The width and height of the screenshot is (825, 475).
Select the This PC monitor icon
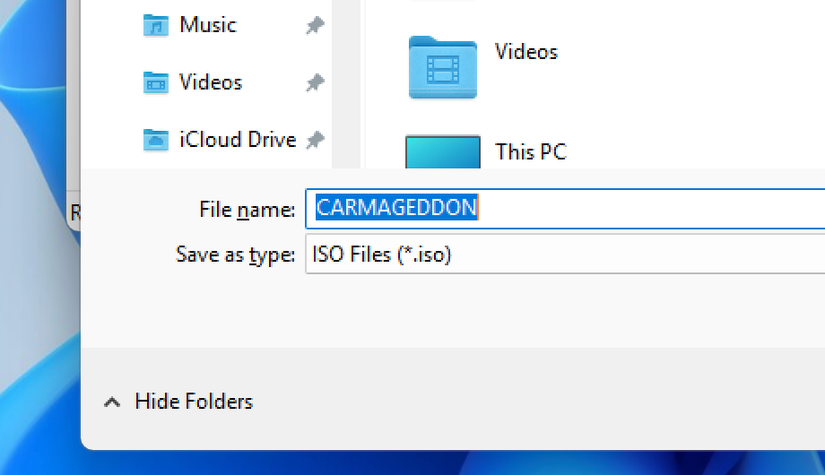pyautogui.click(x=442, y=152)
